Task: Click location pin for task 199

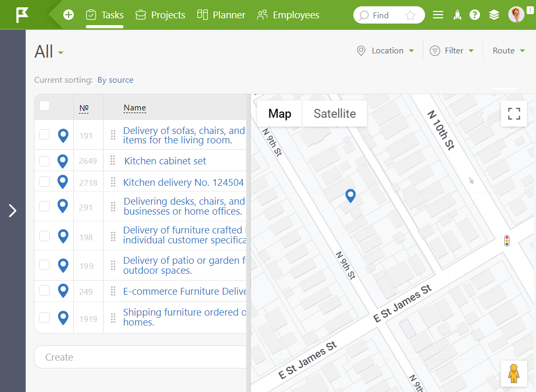Action: point(63,265)
